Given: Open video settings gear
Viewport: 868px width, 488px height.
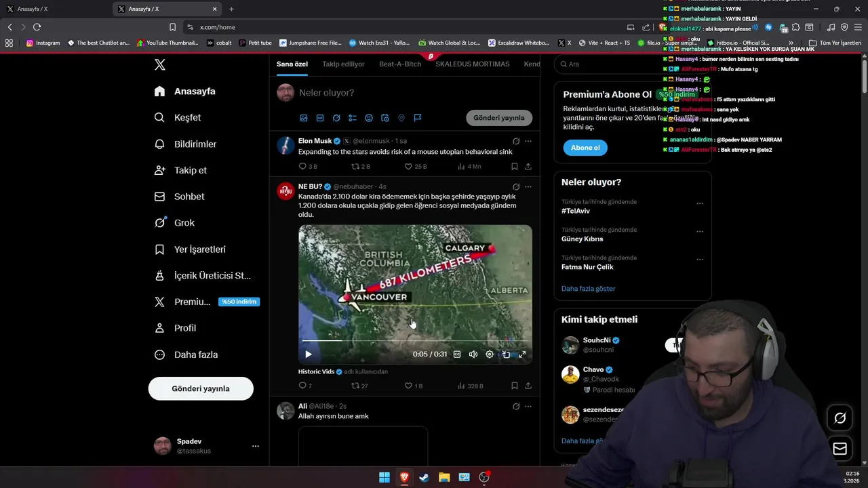Looking at the screenshot, I should tap(490, 354).
